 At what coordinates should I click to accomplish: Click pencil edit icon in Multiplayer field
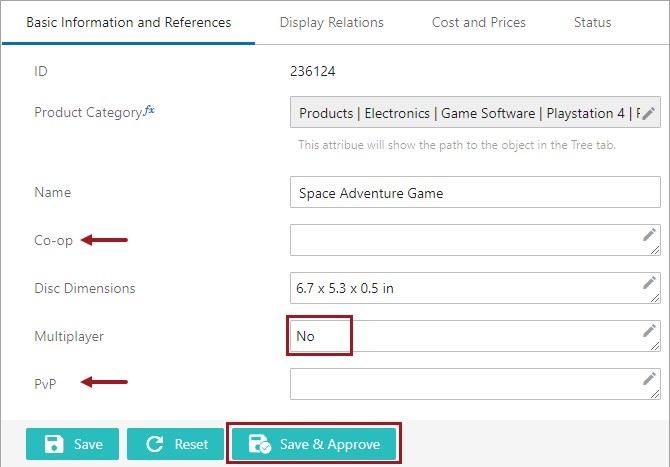[649, 330]
